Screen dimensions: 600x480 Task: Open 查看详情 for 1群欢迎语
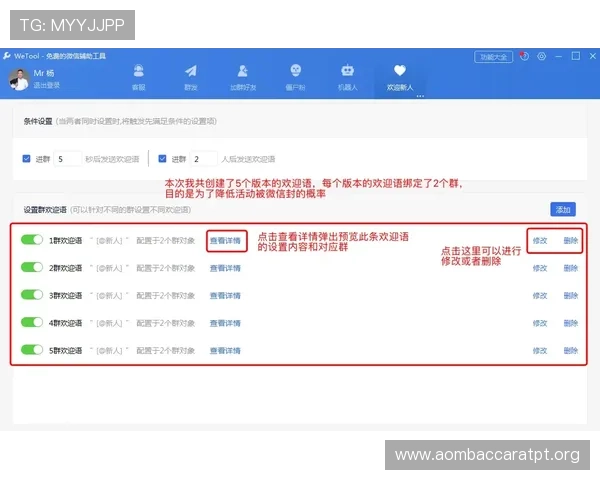click(x=225, y=241)
